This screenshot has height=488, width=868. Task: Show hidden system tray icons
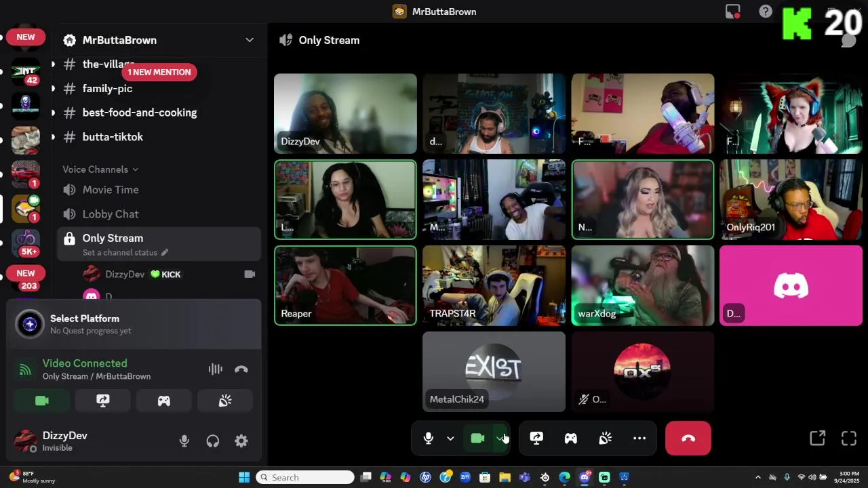(758, 477)
